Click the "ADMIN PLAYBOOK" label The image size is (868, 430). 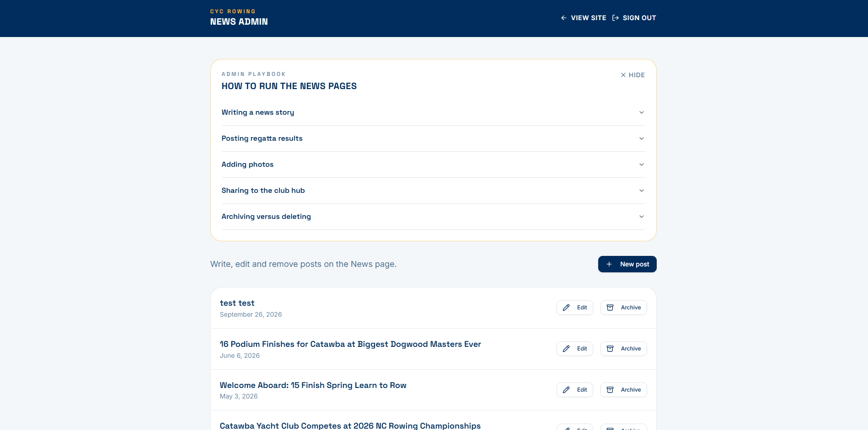pos(254,74)
